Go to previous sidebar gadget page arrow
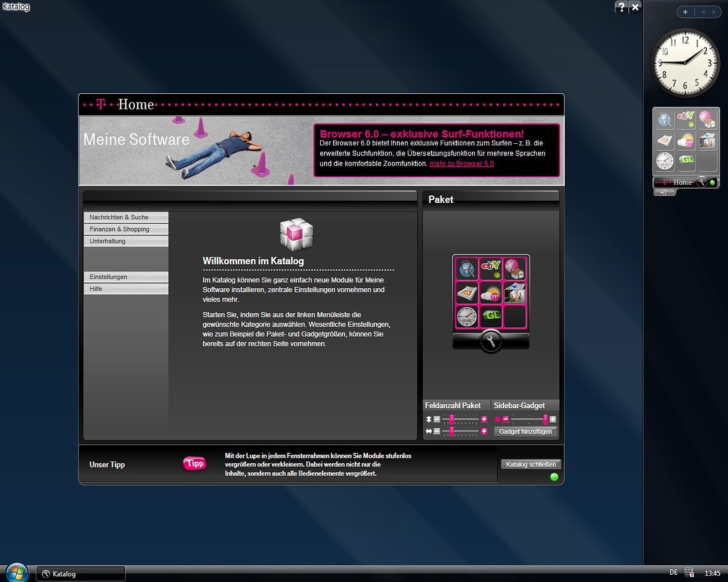Screen dimensions: 728x582 coord(703,12)
